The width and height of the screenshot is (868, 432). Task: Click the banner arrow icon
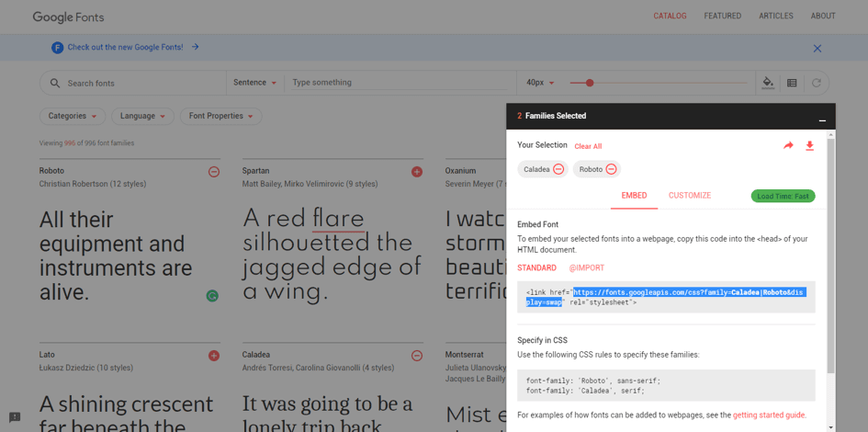[x=195, y=47]
